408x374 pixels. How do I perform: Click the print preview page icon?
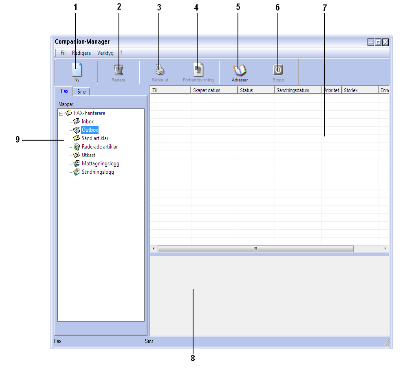pyautogui.click(x=199, y=69)
